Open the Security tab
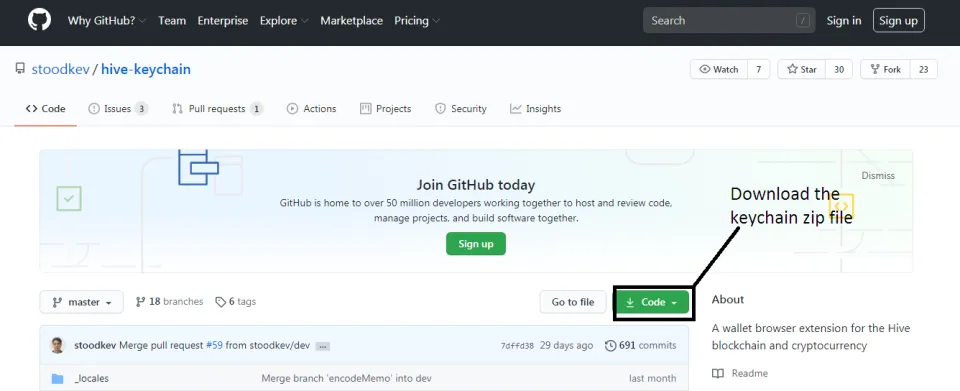The image size is (960, 391). 460,108
